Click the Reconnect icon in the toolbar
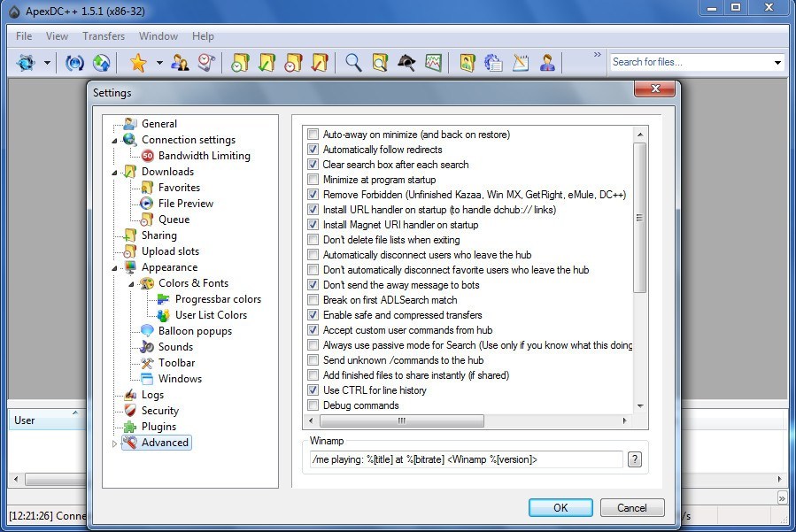 click(x=74, y=62)
